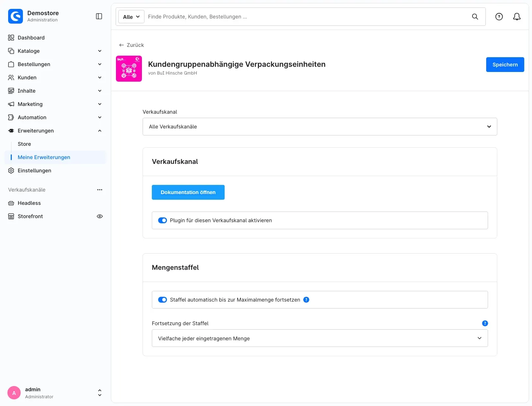The height and width of the screenshot is (406, 532).
Task: Click the admin avatar circle
Action: pyautogui.click(x=14, y=393)
